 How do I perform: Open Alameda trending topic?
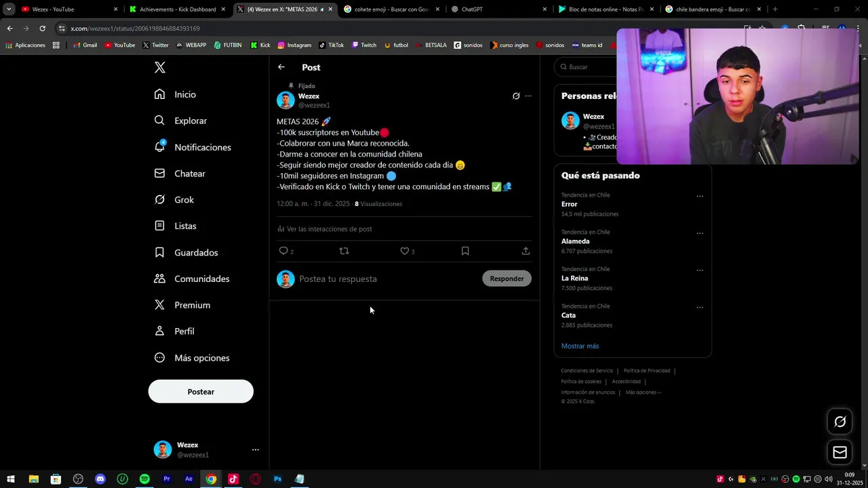coord(575,241)
